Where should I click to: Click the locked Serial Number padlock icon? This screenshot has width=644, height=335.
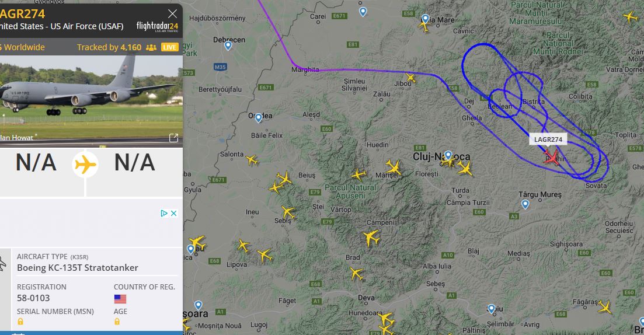coord(20,322)
